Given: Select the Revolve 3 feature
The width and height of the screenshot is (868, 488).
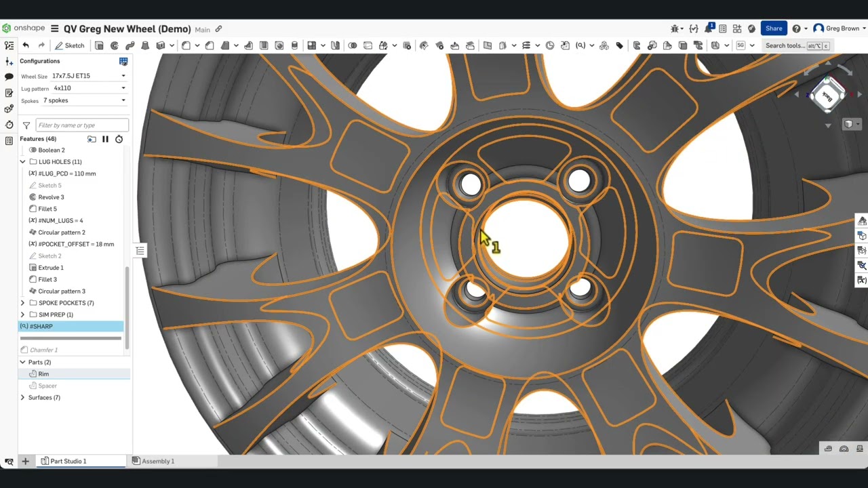Looking at the screenshot, I should click(x=51, y=197).
